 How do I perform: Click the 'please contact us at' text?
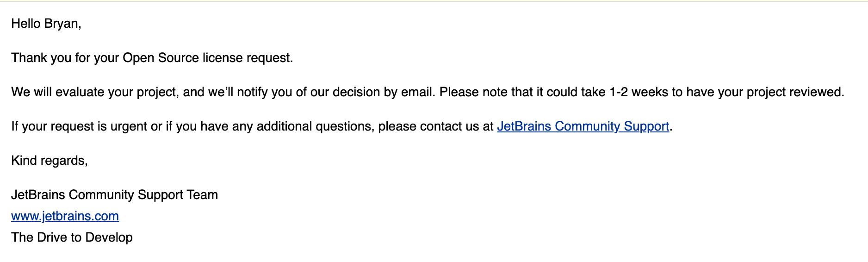pyautogui.click(x=436, y=126)
